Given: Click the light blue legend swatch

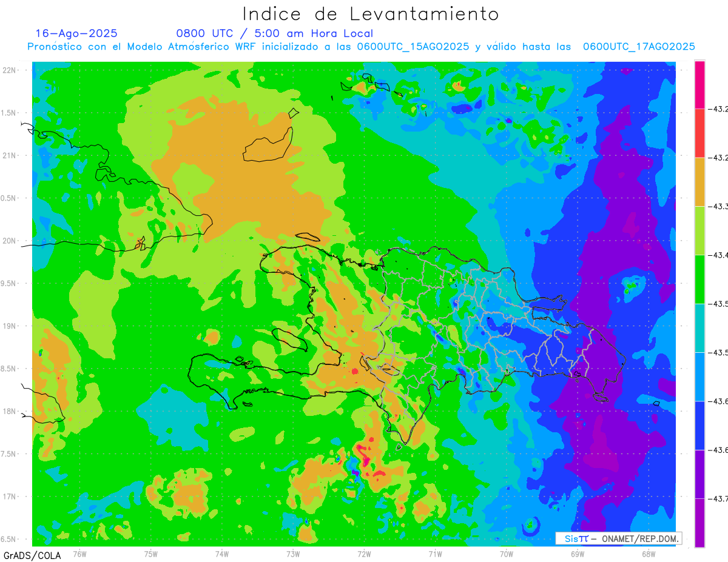Looking at the screenshot, I should (x=699, y=376).
